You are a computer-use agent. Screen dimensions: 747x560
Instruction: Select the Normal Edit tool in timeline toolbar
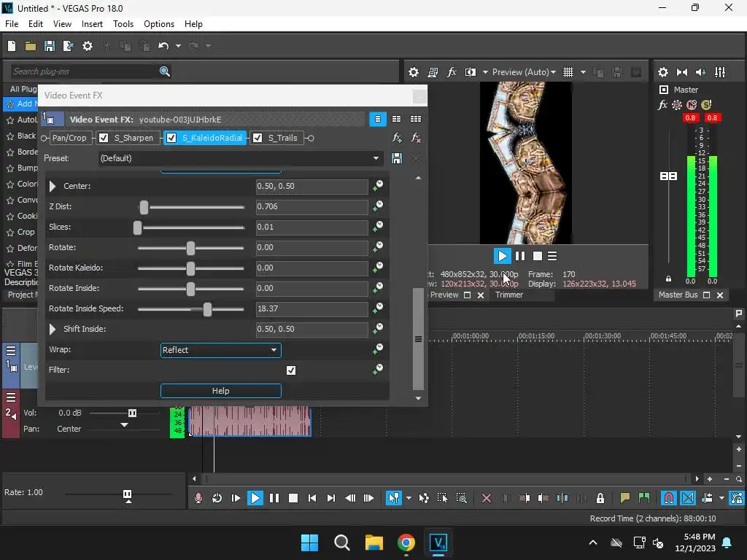pos(393,498)
